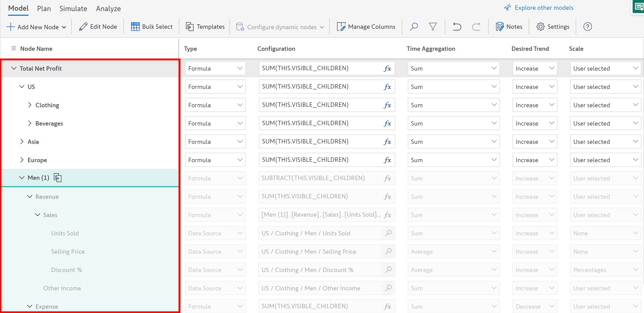Switch to the Analyze tab
This screenshot has width=644, height=313.
(x=108, y=9)
